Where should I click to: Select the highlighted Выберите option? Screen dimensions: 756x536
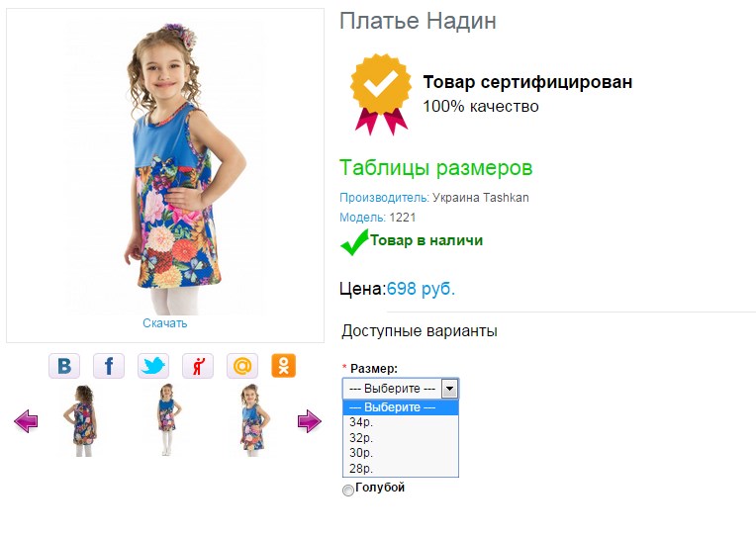point(400,407)
